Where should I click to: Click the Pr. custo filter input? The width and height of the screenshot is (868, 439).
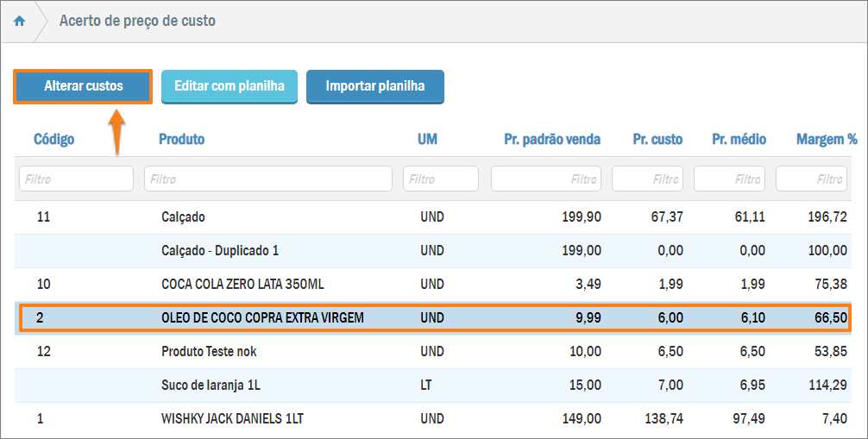[647, 179]
